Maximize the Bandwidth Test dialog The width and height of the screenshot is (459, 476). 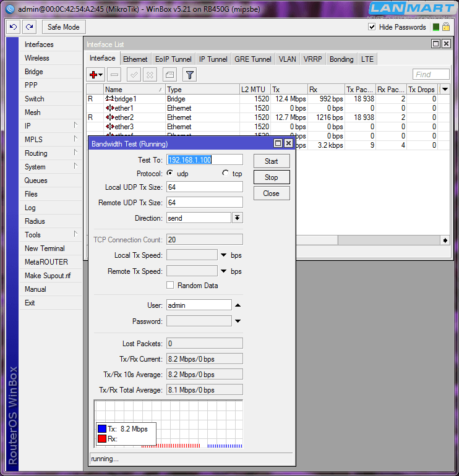[278, 143]
